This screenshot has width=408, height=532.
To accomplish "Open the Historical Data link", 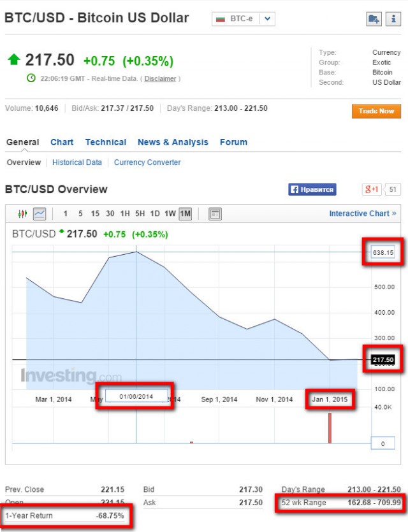I will click(77, 162).
